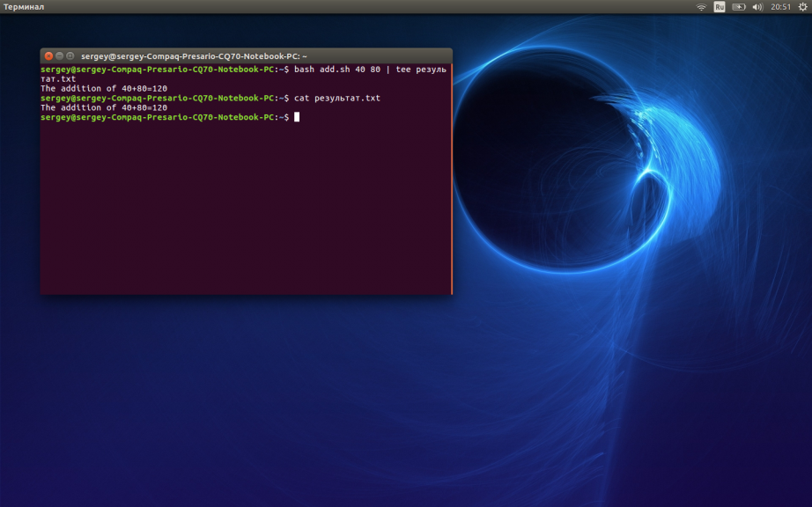Click the blinking cursor at last prompt
The image size is (812, 507).
coord(297,117)
